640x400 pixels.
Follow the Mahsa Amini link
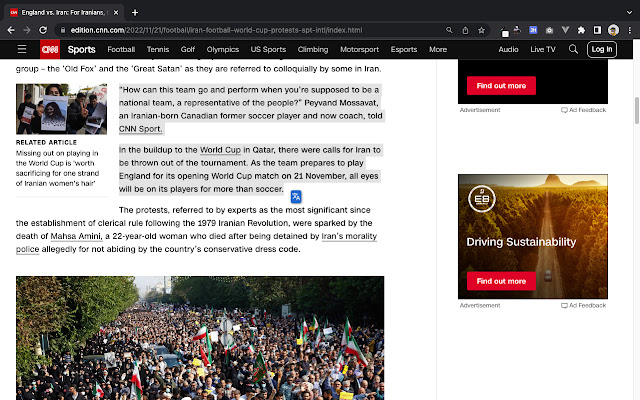coord(76,236)
